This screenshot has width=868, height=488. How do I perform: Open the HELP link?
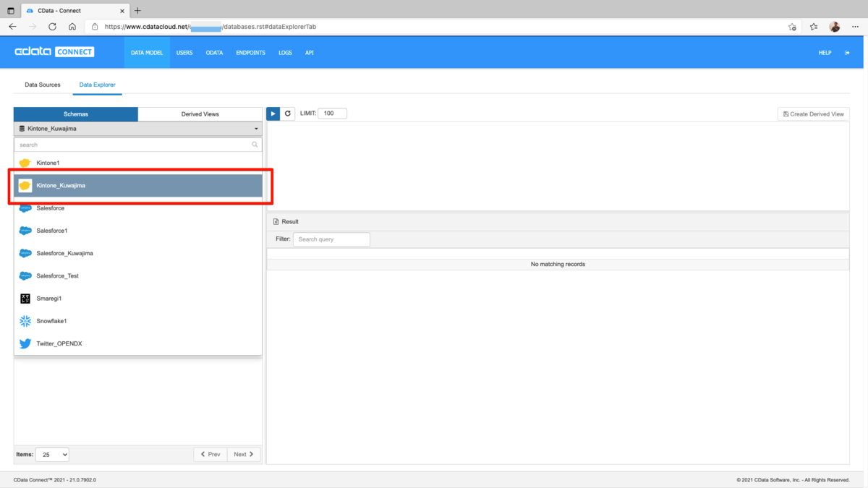pyautogui.click(x=825, y=53)
